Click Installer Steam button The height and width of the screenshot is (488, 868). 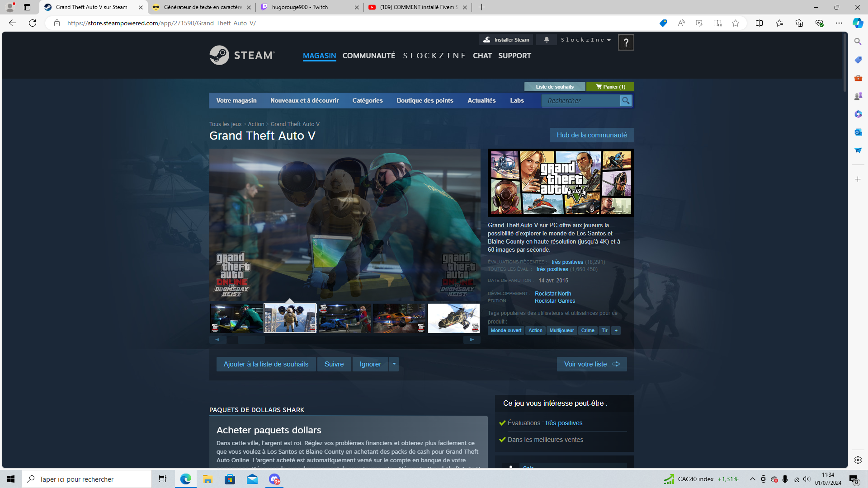pyautogui.click(x=506, y=40)
